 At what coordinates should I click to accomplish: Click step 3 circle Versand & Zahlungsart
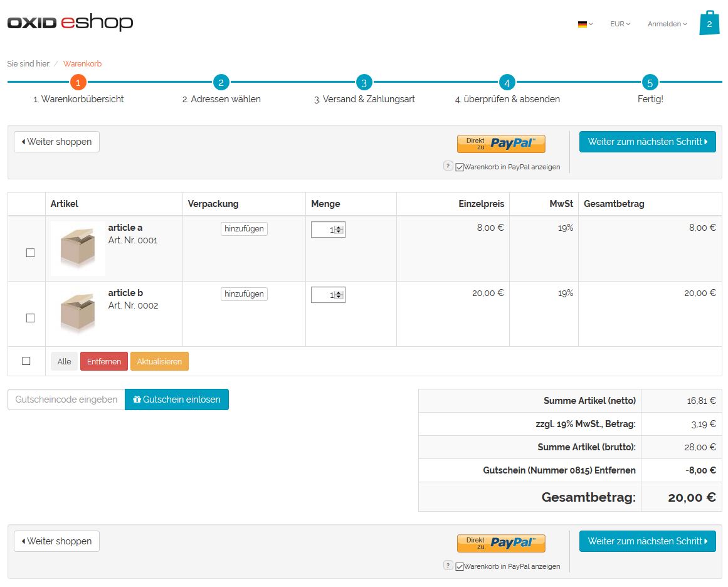pyautogui.click(x=364, y=82)
